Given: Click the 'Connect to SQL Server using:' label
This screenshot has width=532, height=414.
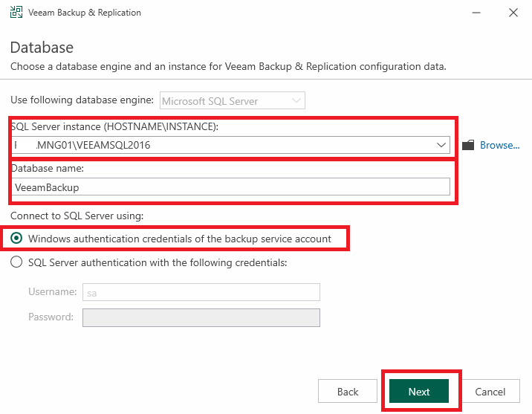Looking at the screenshot, I should click(77, 216).
